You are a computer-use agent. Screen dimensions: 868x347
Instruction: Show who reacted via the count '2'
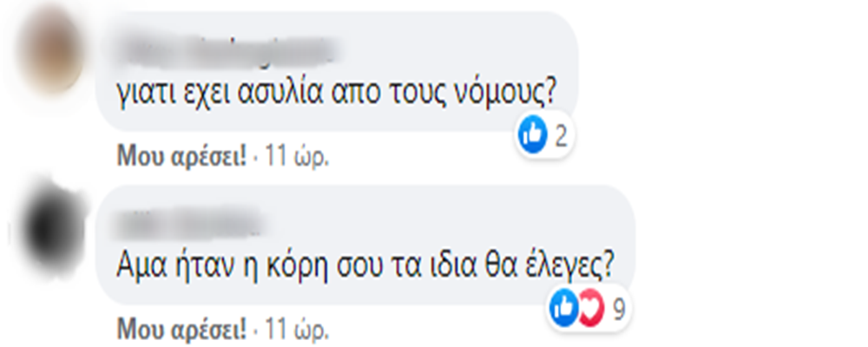[x=561, y=136]
